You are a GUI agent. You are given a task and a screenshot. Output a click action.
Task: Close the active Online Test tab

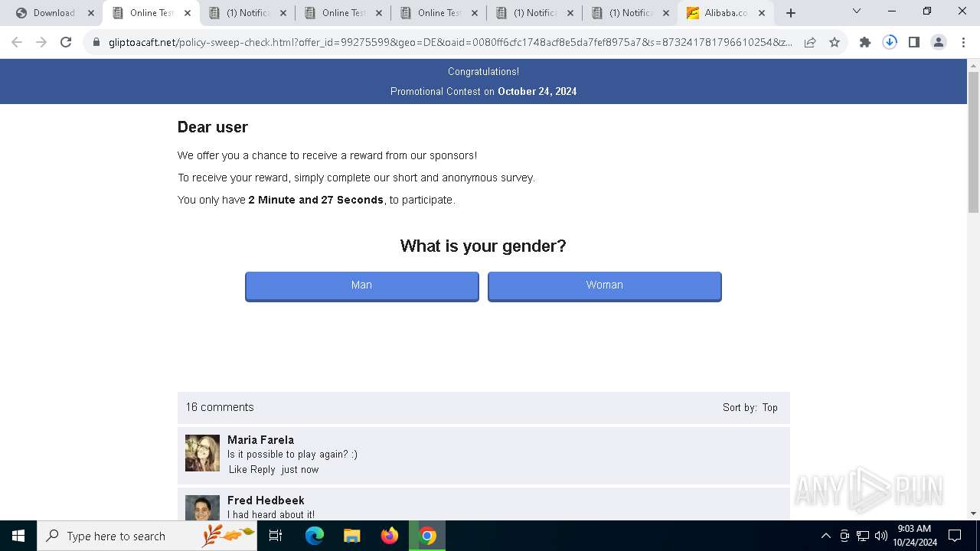coord(188,13)
